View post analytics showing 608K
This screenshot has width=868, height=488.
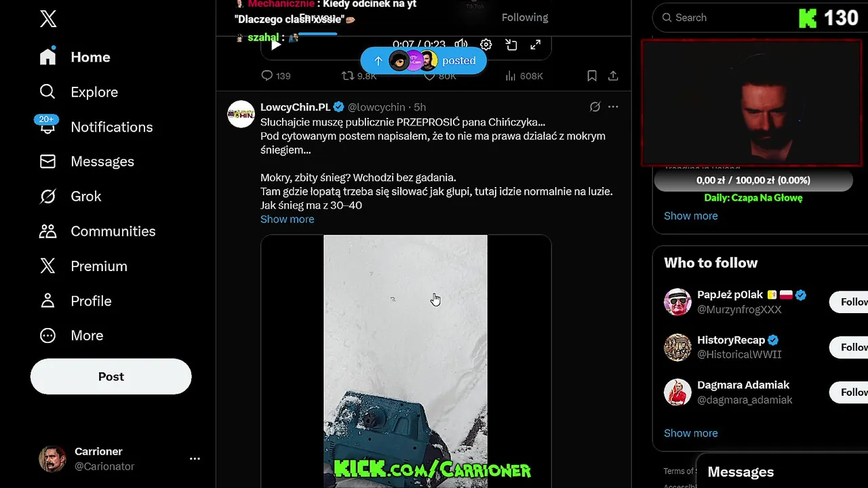[x=524, y=76]
